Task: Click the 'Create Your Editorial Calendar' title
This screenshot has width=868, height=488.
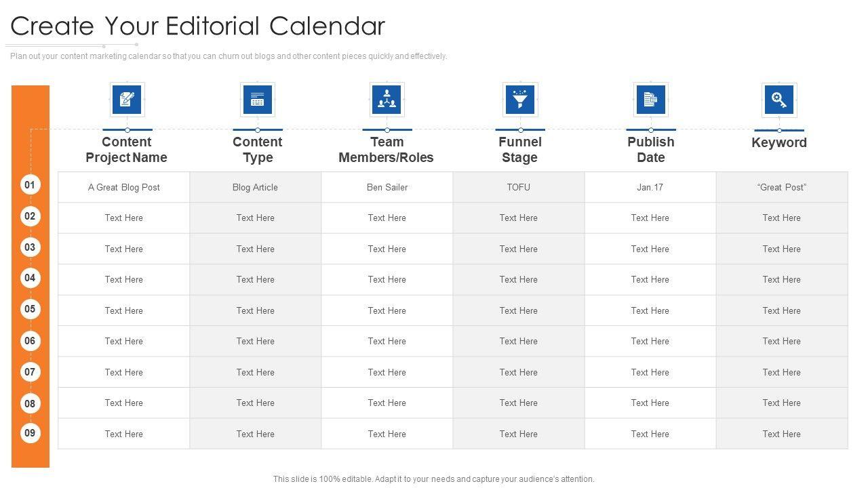Action: pos(198,26)
